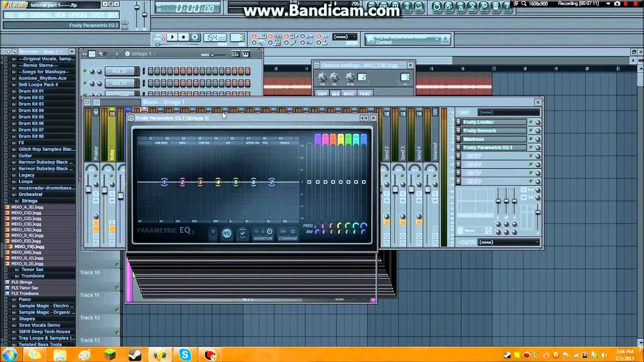This screenshot has width=644, height=362.
Task: Open Fruity Limiter slot dropdown arrow
Action: click(x=458, y=122)
